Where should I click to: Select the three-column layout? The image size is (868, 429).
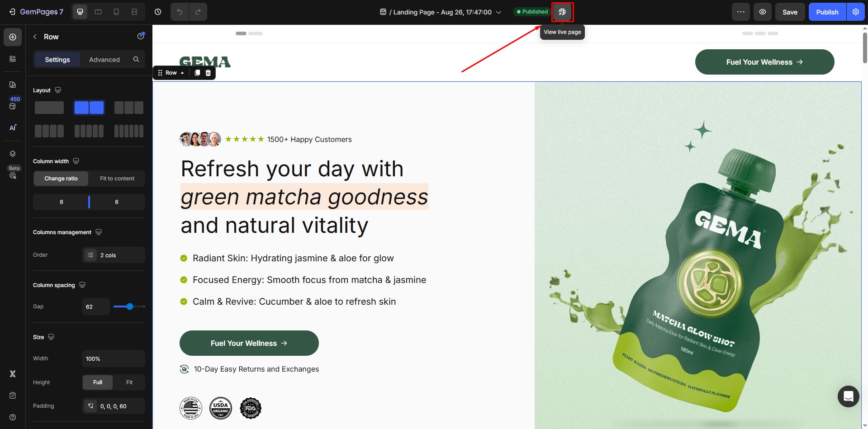(x=129, y=108)
